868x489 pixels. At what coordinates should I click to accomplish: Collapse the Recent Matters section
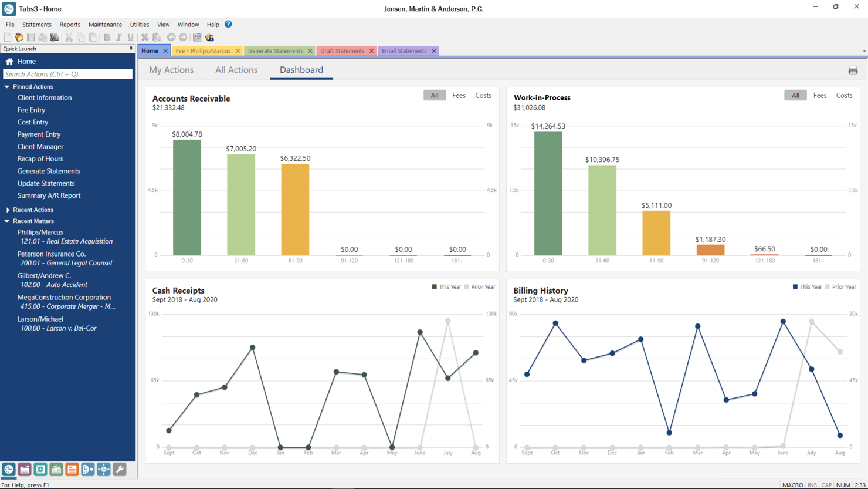point(7,221)
